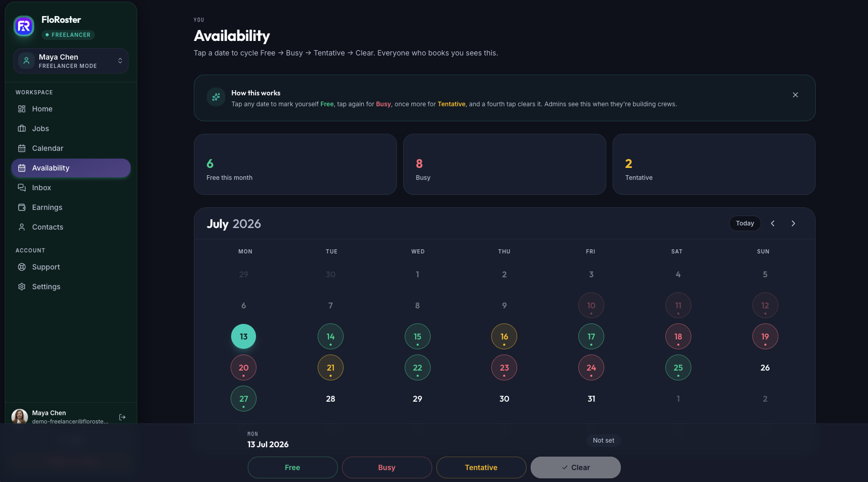Toggle the tentative date July 21

(x=331, y=367)
